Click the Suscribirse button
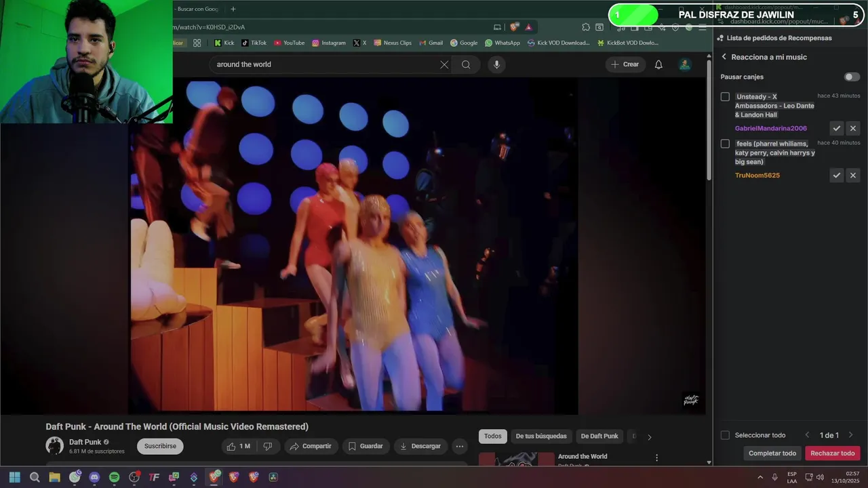The width and height of the screenshot is (868, 488). tap(160, 446)
